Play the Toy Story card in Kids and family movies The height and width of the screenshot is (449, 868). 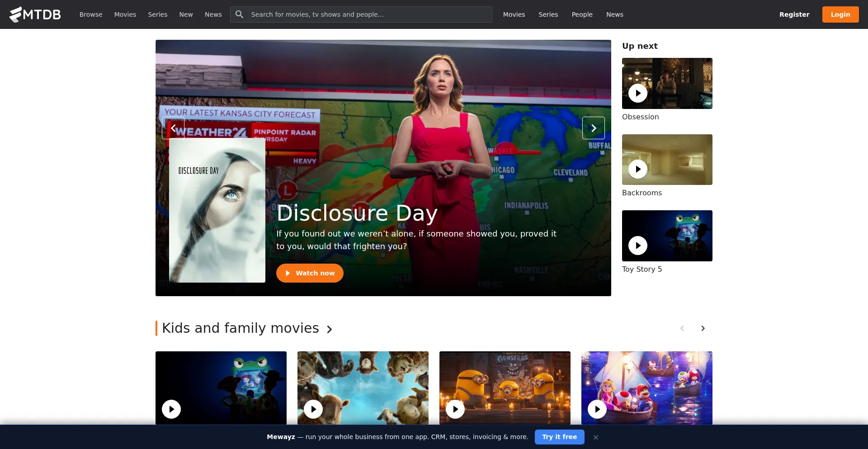(x=171, y=409)
